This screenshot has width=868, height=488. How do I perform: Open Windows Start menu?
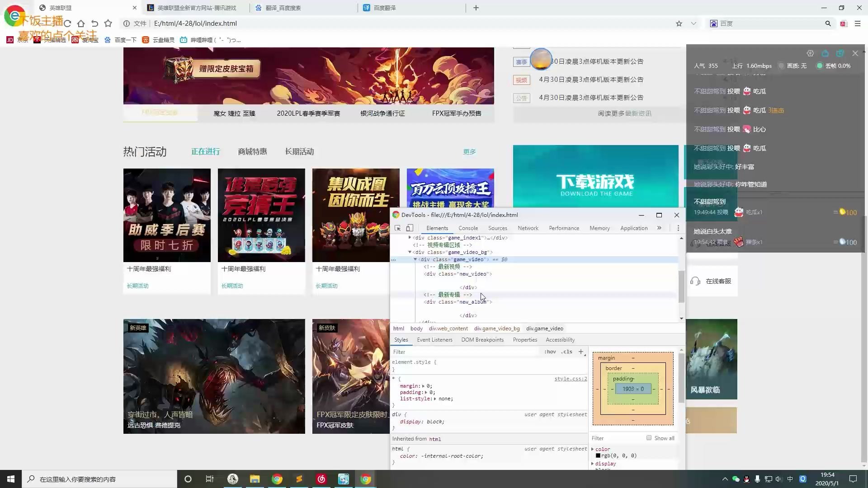(11, 479)
